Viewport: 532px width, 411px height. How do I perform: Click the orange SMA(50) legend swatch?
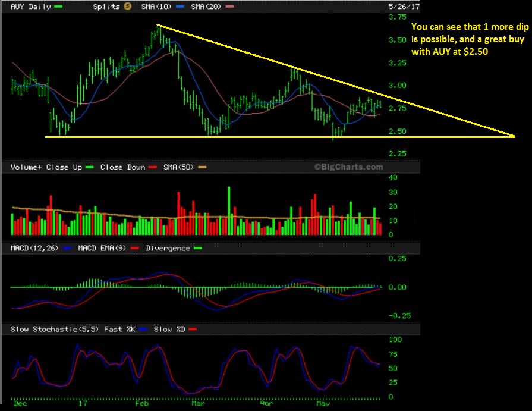202,167
